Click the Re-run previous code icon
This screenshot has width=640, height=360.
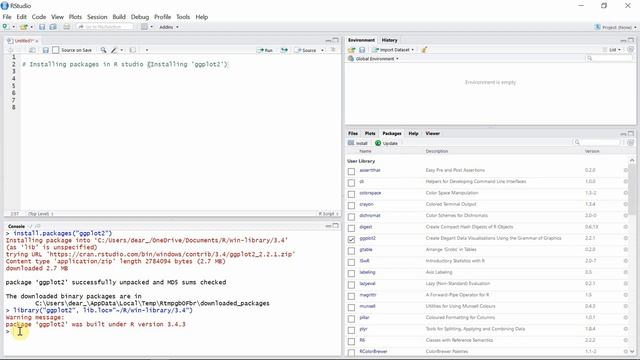coord(284,50)
